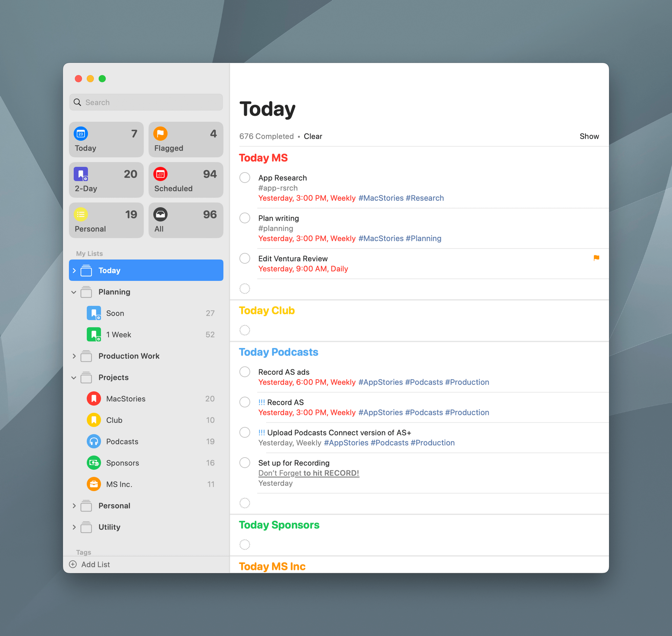
Task: Click empty new-reminder circle under Today Sponsors
Action: (244, 544)
